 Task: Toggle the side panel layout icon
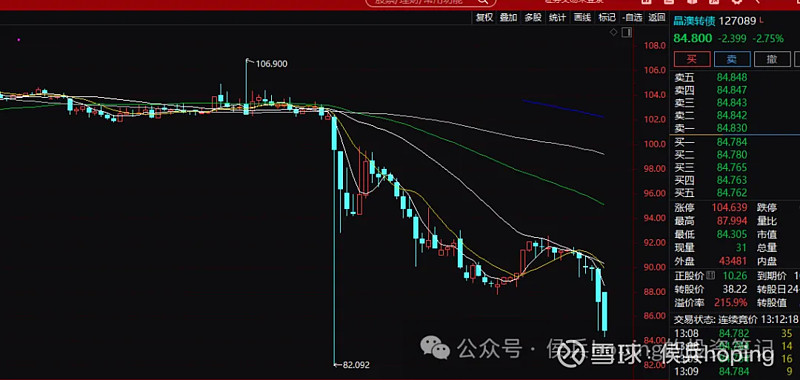coord(627,33)
